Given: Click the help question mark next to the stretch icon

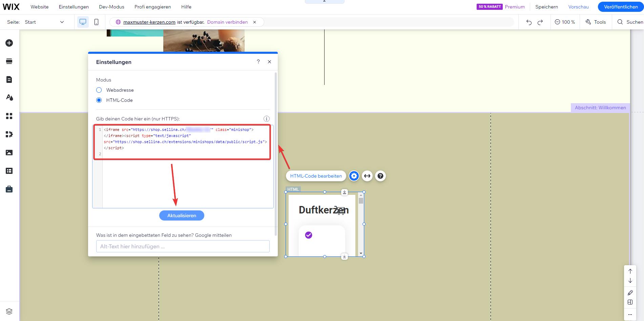Looking at the screenshot, I should (380, 176).
